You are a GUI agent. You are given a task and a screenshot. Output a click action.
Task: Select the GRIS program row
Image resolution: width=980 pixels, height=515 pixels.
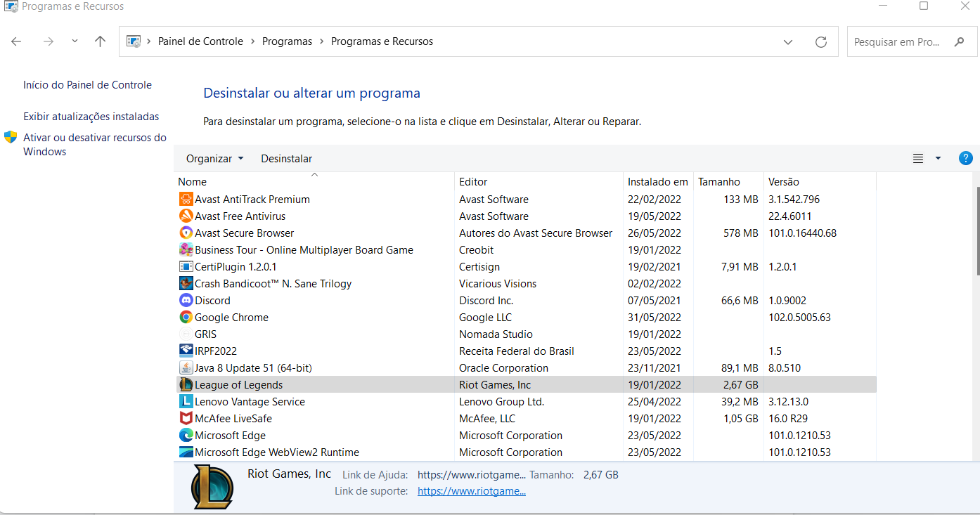coord(526,334)
